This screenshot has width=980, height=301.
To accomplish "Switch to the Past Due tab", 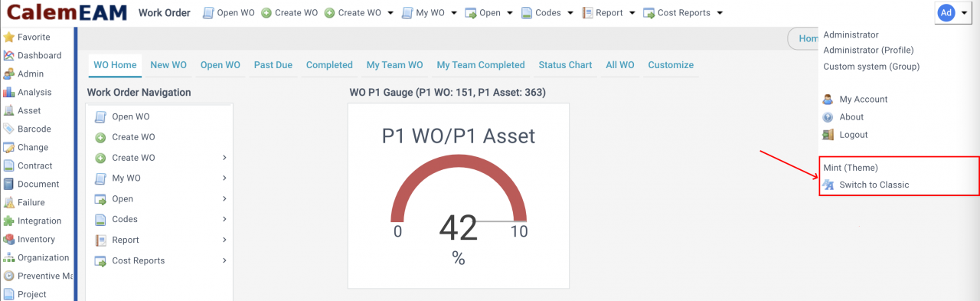I will [x=273, y=65].
